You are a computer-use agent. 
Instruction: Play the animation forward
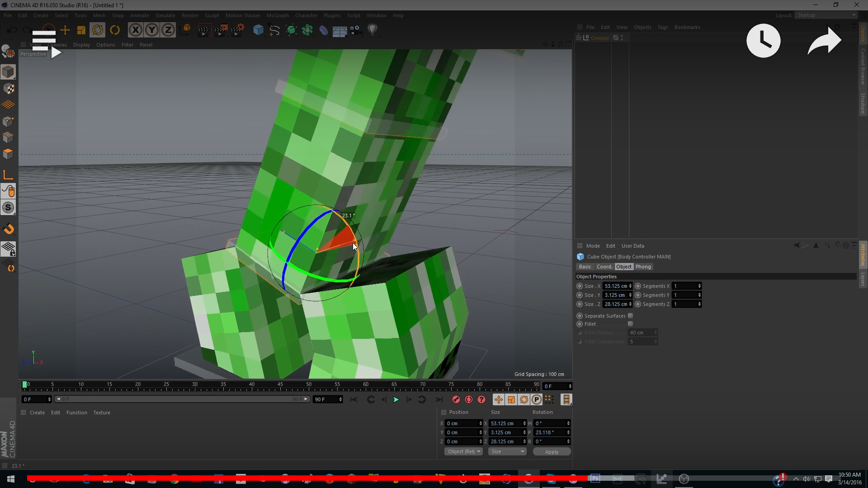(x=396, y=399)
